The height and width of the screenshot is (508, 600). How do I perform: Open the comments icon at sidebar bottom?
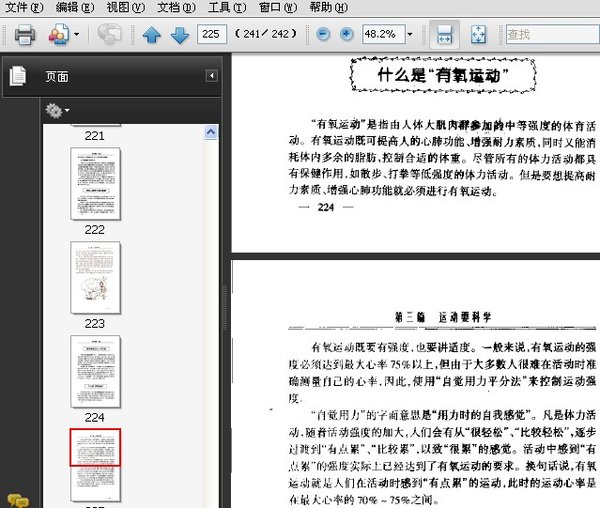coord(17,499)
